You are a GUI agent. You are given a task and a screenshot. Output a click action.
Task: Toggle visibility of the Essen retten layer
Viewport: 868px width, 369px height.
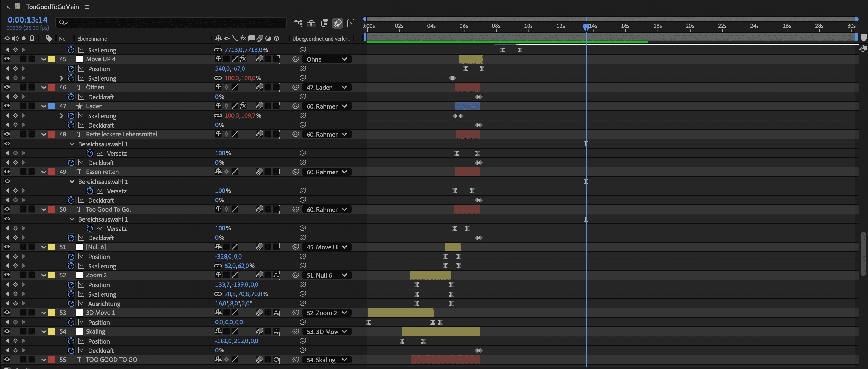[x=7, y=172]
